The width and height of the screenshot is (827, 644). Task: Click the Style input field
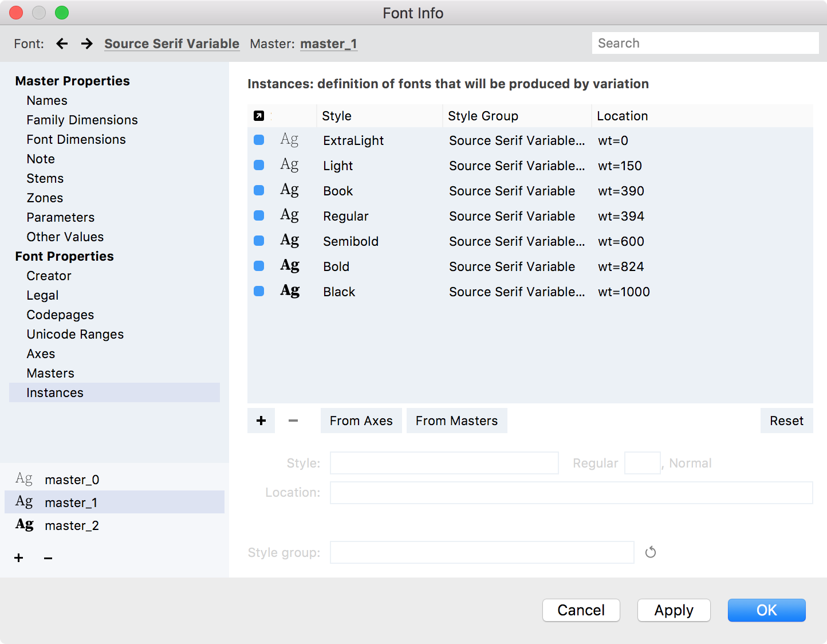(444, 463)
